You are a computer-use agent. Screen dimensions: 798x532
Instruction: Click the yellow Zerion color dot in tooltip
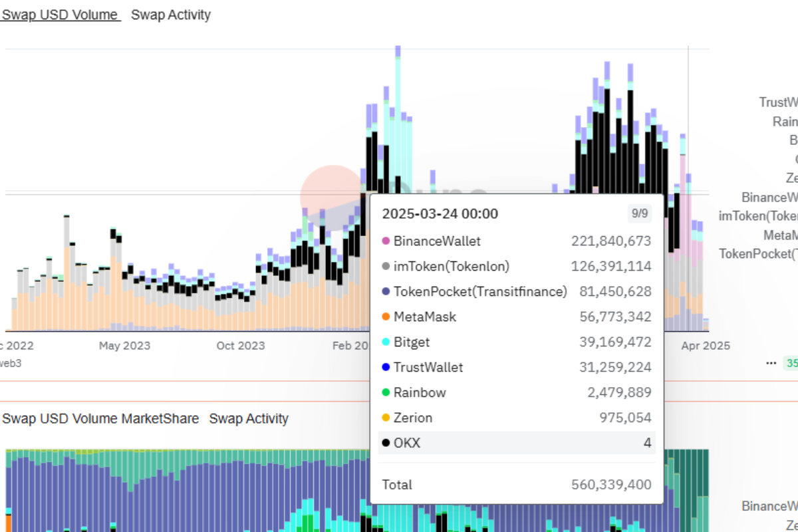coord(386,418)
